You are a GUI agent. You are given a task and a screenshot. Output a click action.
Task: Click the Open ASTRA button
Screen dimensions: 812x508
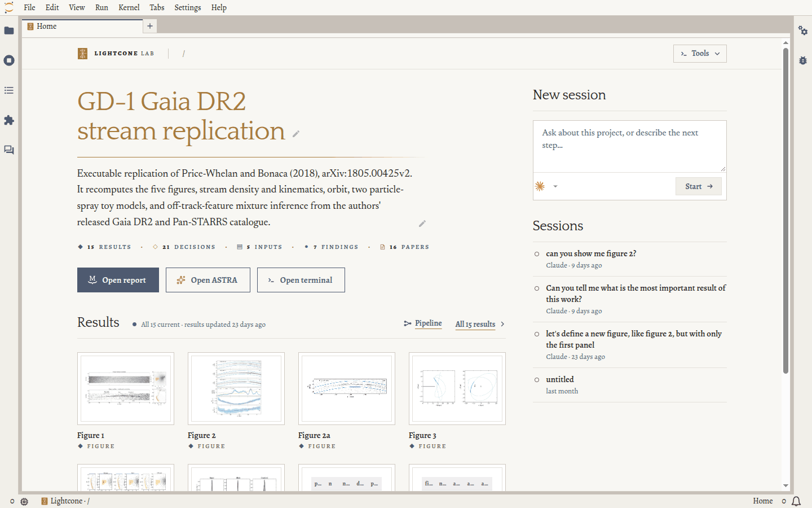[208, 280]
